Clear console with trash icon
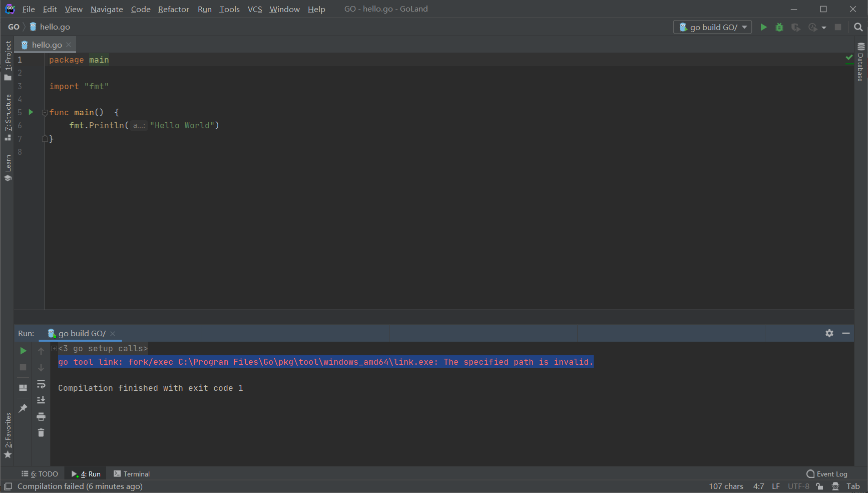Image resolution: width=868 pixels, height=493 pixels. pos(41,432)
